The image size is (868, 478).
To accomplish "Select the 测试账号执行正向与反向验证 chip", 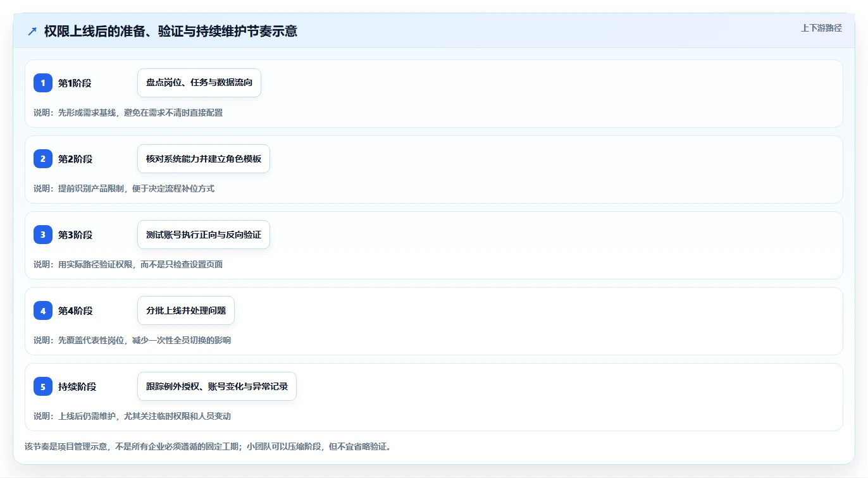I will tap(204, 235).
